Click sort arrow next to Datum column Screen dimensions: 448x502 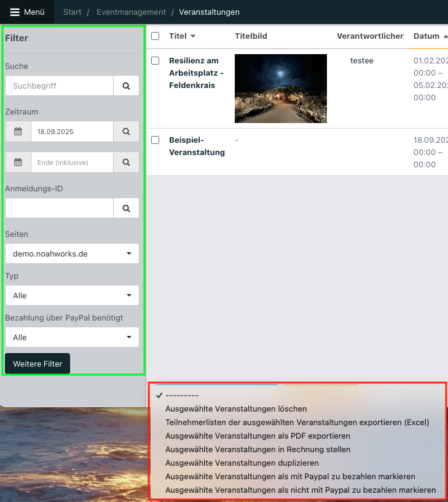point(446,36)
